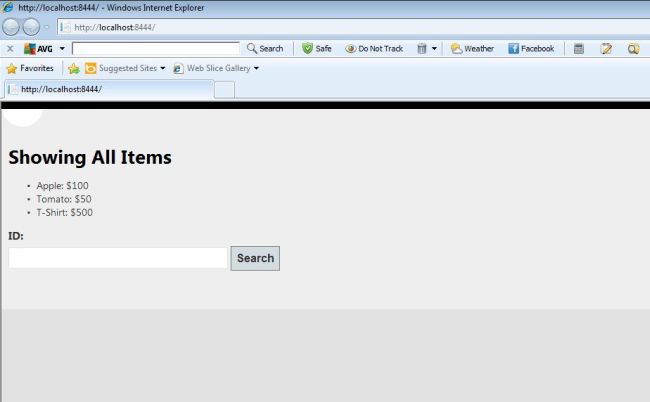Viewport: 650px width, 402px height.
Task: Open the recent pages dropdown beside Forward
Action: coord(46,27)
